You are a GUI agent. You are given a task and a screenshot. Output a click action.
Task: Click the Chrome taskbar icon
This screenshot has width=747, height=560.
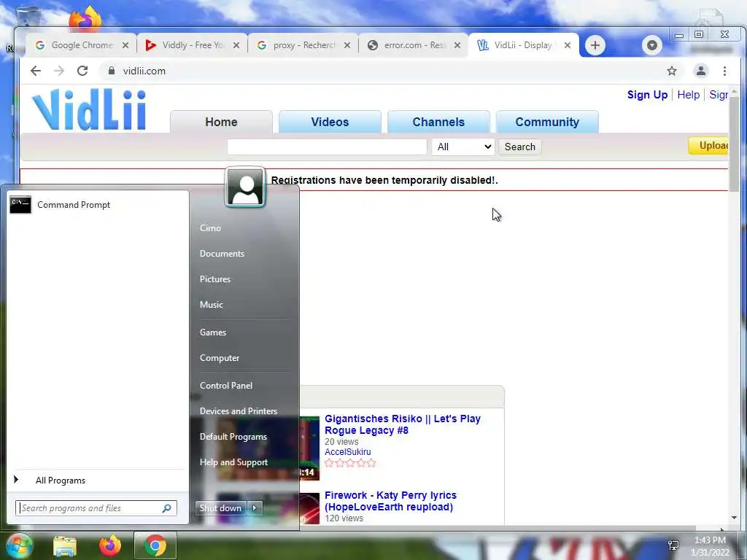(155, 545)
